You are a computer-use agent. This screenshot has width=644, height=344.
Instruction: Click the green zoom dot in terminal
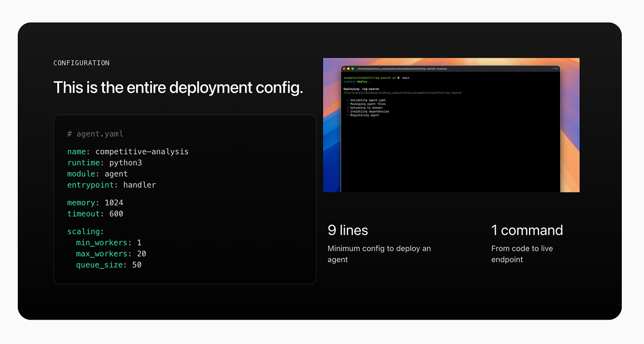353,69
